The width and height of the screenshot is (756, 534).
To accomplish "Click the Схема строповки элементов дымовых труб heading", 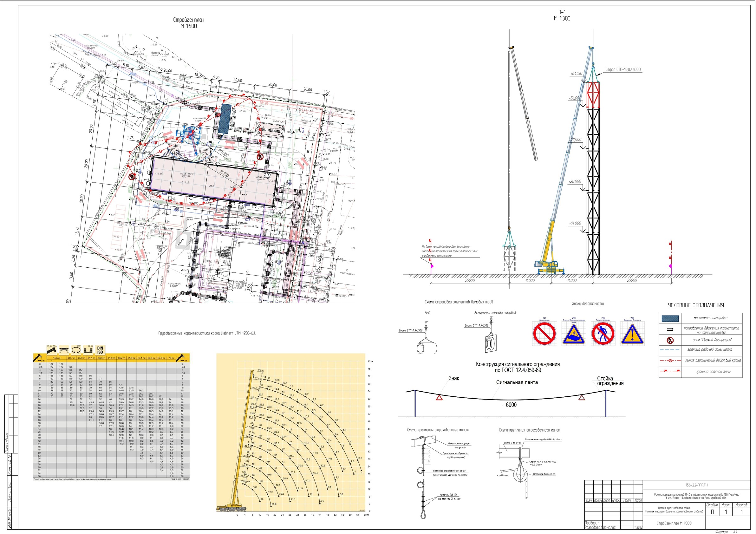I will (x=459, y=302).
